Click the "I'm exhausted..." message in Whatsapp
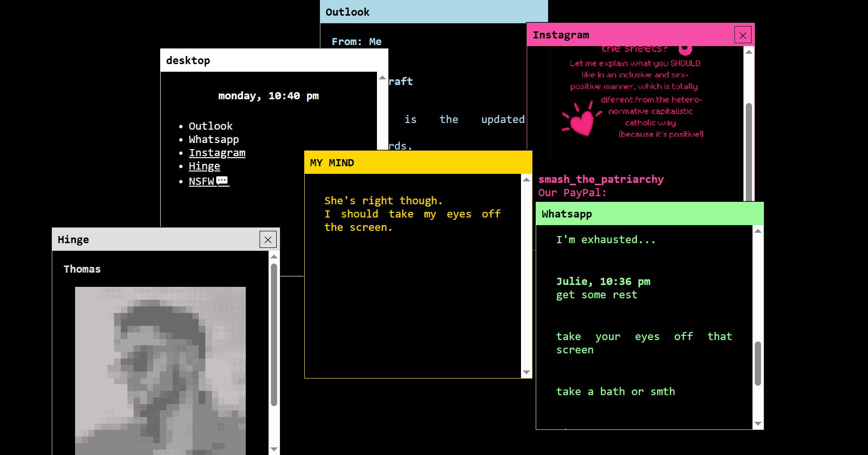Image resolution: width=868 pixels, height=455 pixels. click(606, 240)
